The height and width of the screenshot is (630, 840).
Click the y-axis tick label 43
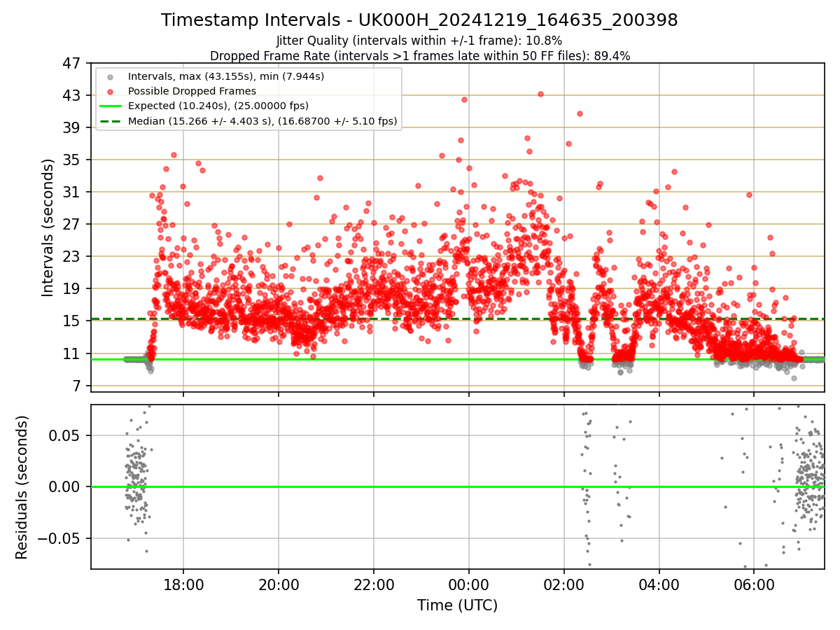[71, 95]
